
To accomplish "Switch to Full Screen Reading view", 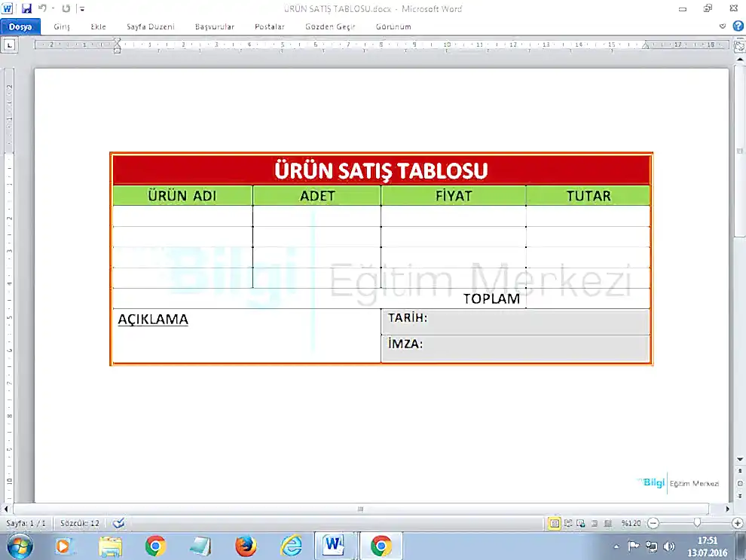I will click(569, 523).
